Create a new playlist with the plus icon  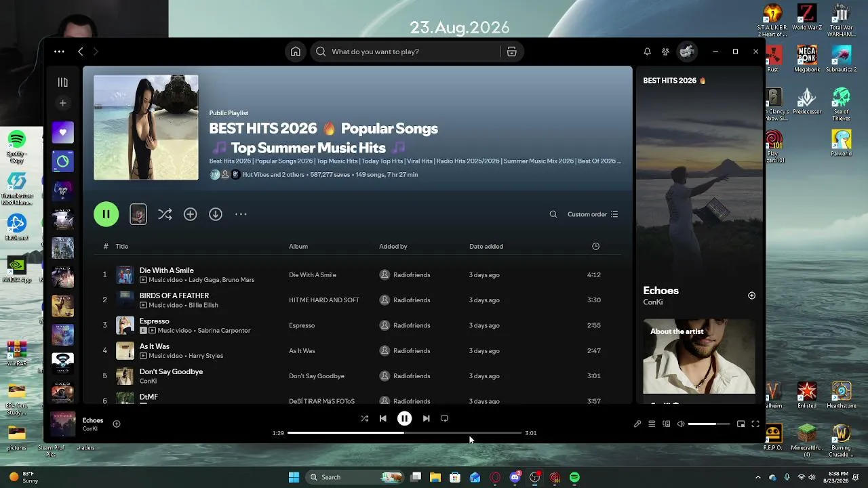point(63,103)
